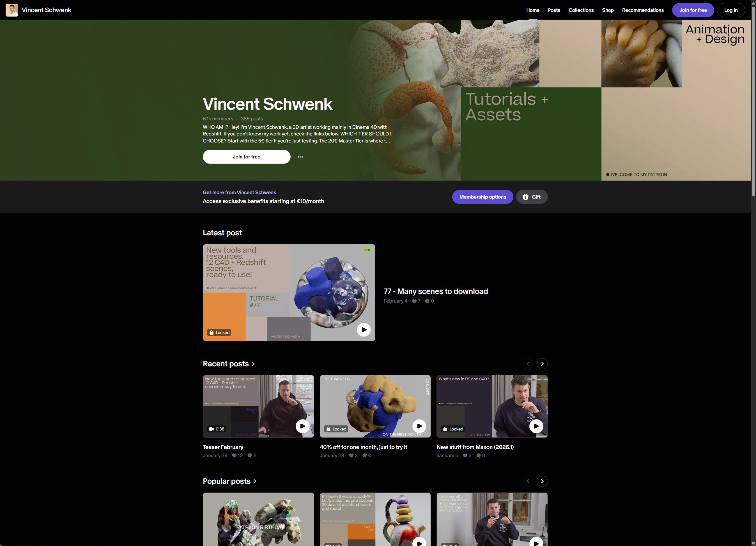Click the page vertical scrollbar
Screen dimensions: 756x546
(753, 100)
